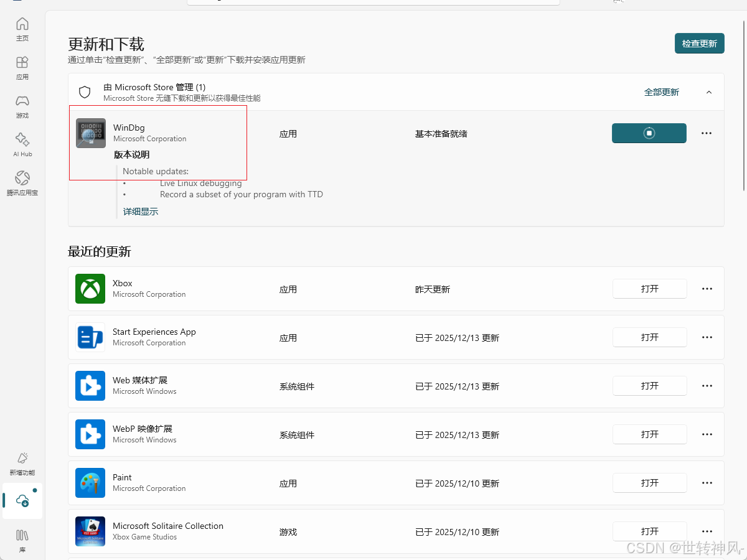Screen dimensions: 747x560
Task: Click 'Record a subset of your program with TTD'
Action: point(242,194)
